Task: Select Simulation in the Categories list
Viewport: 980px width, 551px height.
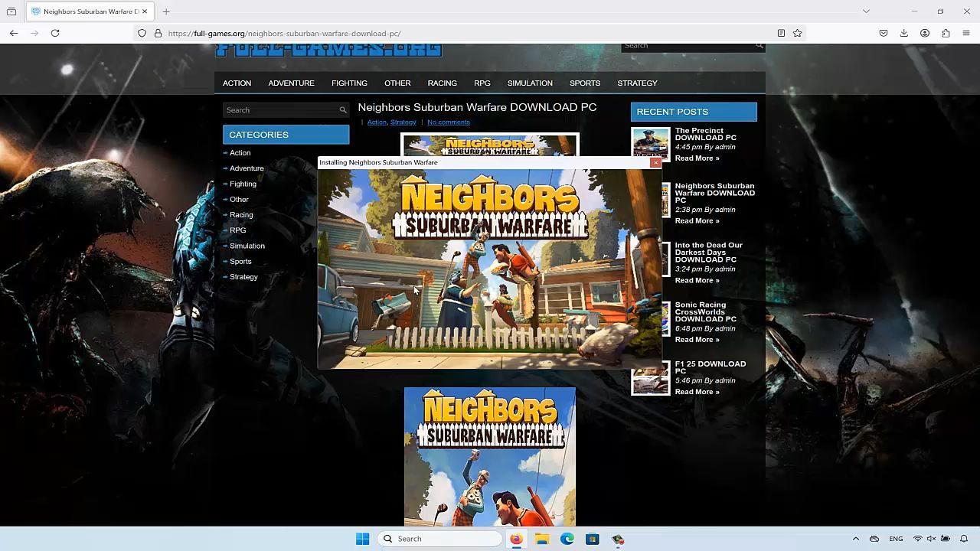Action: tap(247, 246)
